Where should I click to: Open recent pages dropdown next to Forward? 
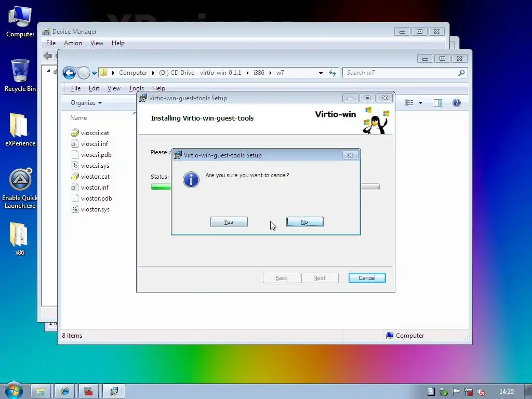(x=94, y=73)
